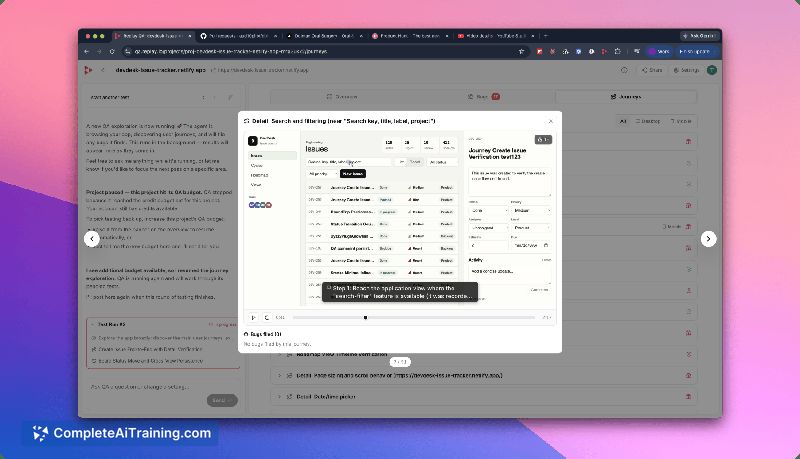Select the Desktop filter above journeys list
Image resolution: width=800 pixels, height=459 pixels.
tap(647, 121)
